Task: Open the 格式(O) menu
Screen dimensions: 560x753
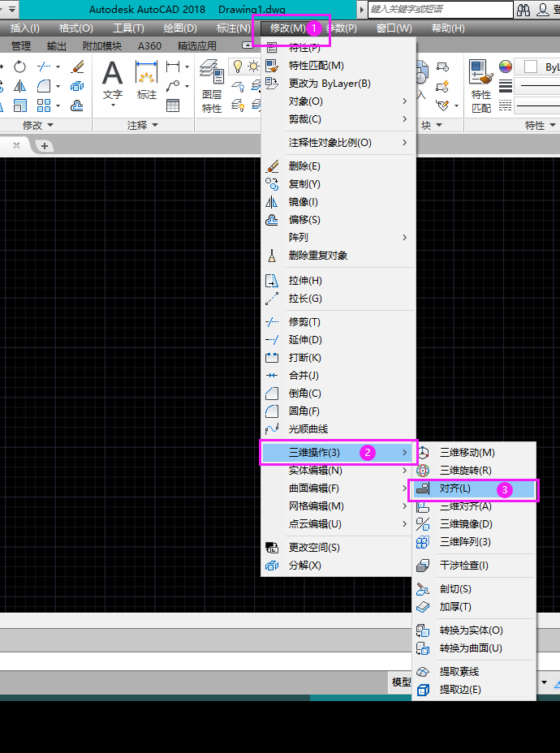Action: coord(75,28)
